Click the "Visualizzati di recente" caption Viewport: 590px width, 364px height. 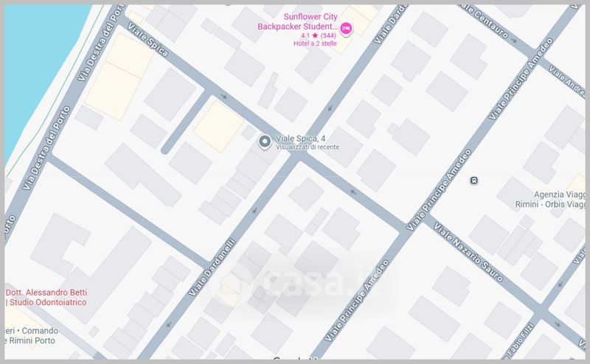(308, 147)
